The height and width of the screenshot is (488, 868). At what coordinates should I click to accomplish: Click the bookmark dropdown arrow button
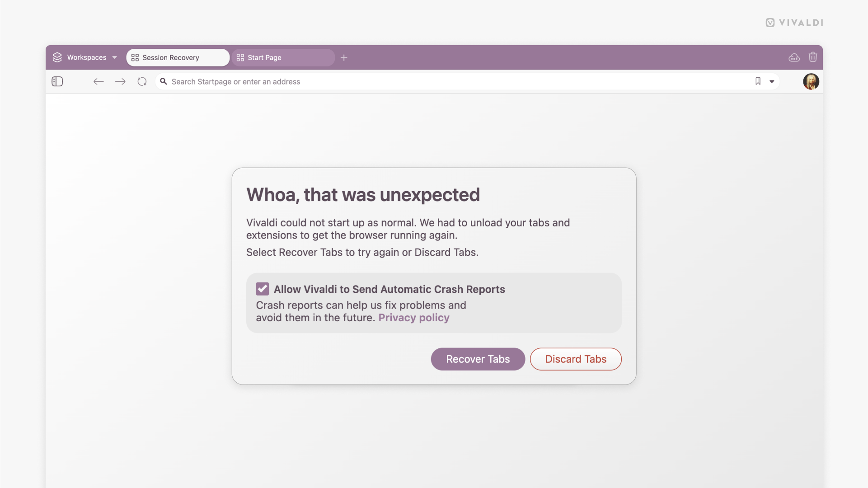pos(771,81)
